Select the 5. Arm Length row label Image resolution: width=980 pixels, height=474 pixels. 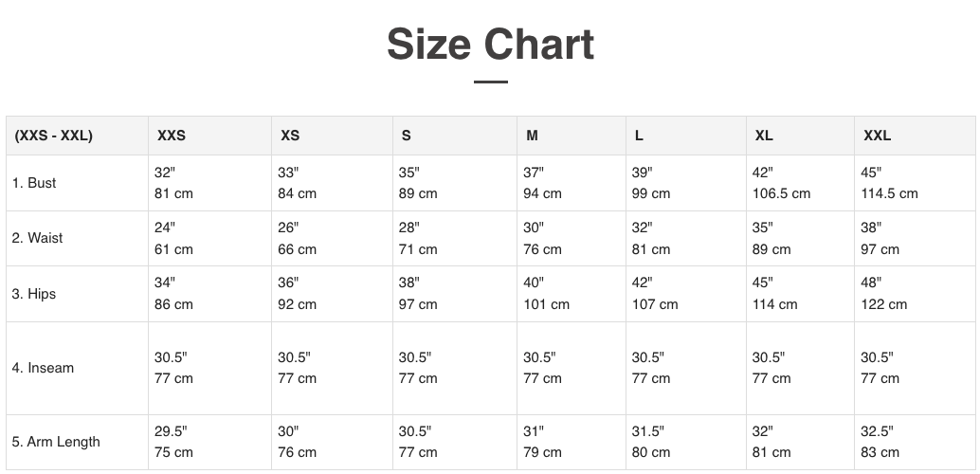56,442
